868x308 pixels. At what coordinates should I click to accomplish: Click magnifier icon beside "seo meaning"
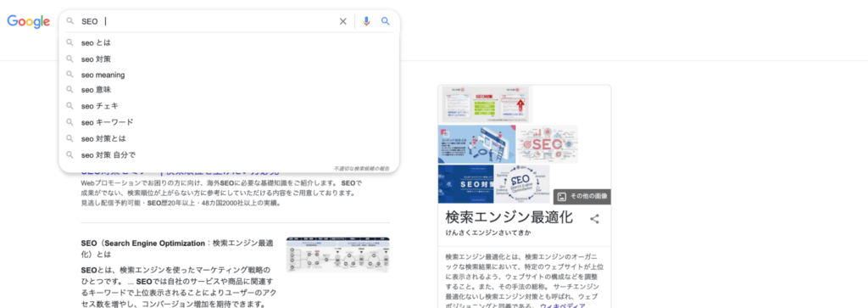pyautogui.click(x=70, y=75)
